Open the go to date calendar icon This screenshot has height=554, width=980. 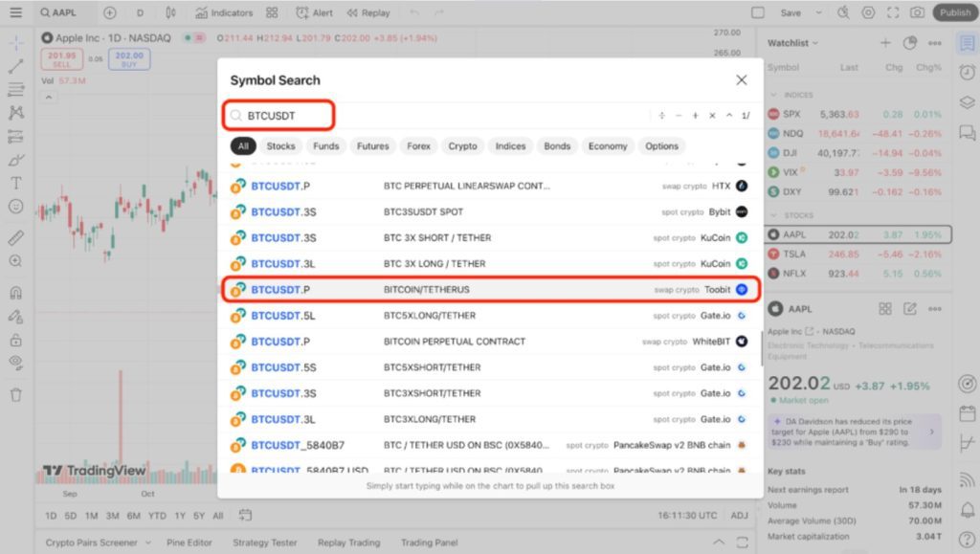pyautogui.click(x=245, y=516)
